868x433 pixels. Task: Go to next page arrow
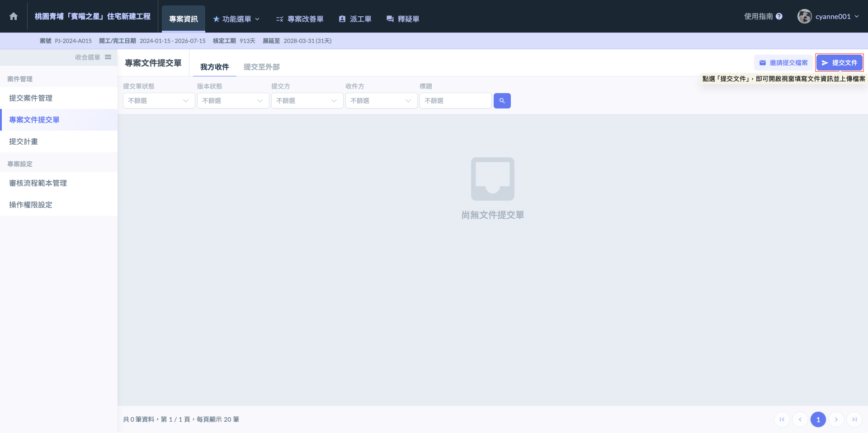click(x=836, y=419)
